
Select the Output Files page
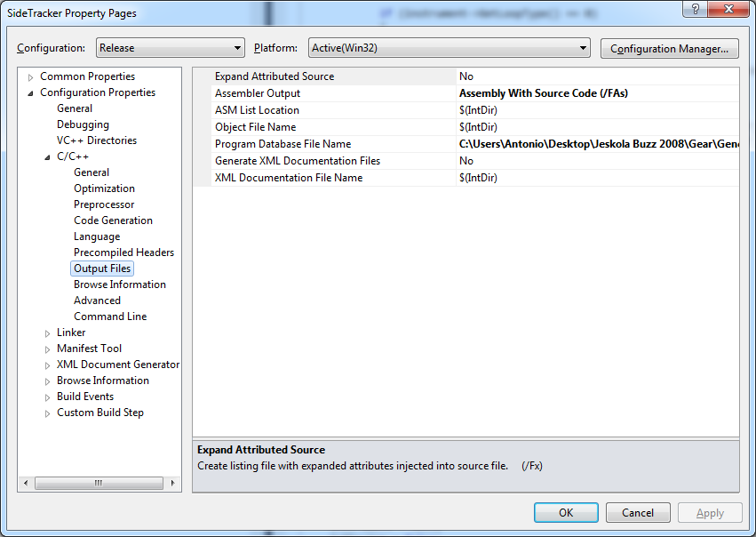tap(102, 268)
